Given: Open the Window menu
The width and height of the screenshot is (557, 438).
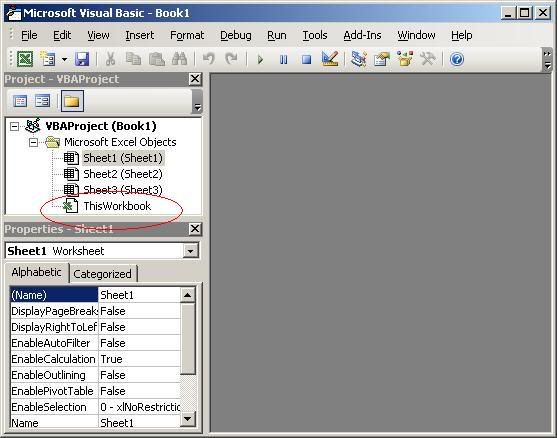Looking at the screenshot, I should [416, 35].
